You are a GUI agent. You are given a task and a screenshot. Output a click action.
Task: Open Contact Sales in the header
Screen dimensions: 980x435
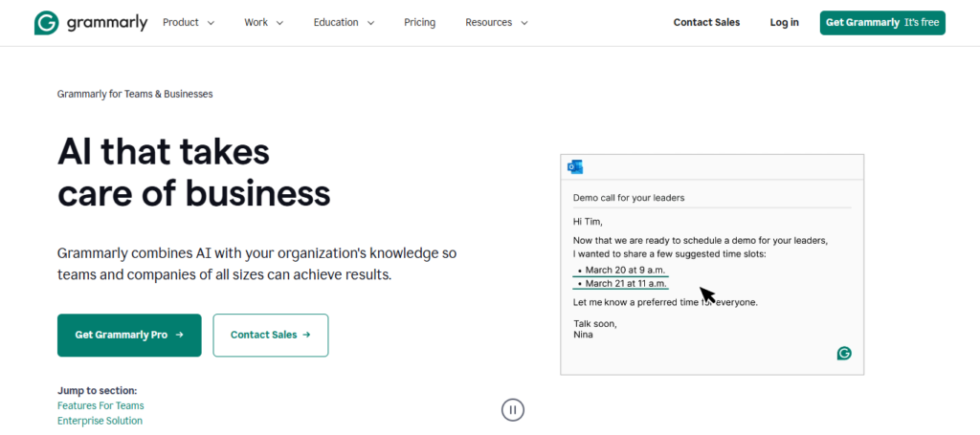[706, 23]
